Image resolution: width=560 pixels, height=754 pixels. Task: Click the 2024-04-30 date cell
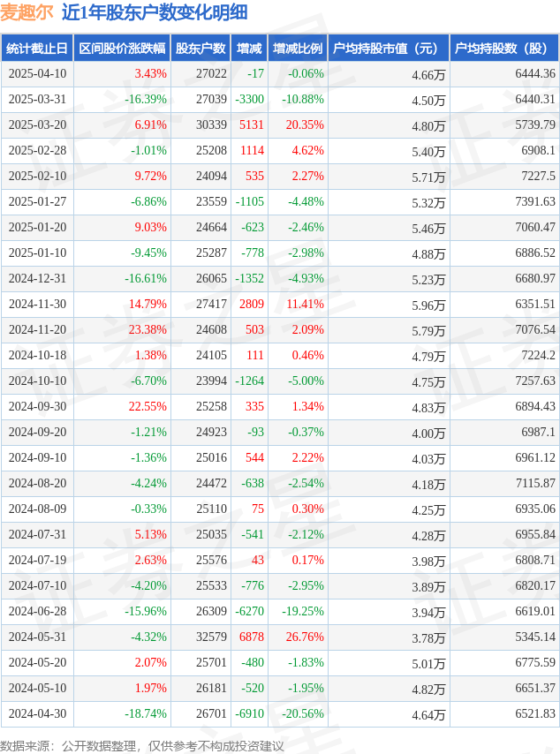[x=37, y=713]
